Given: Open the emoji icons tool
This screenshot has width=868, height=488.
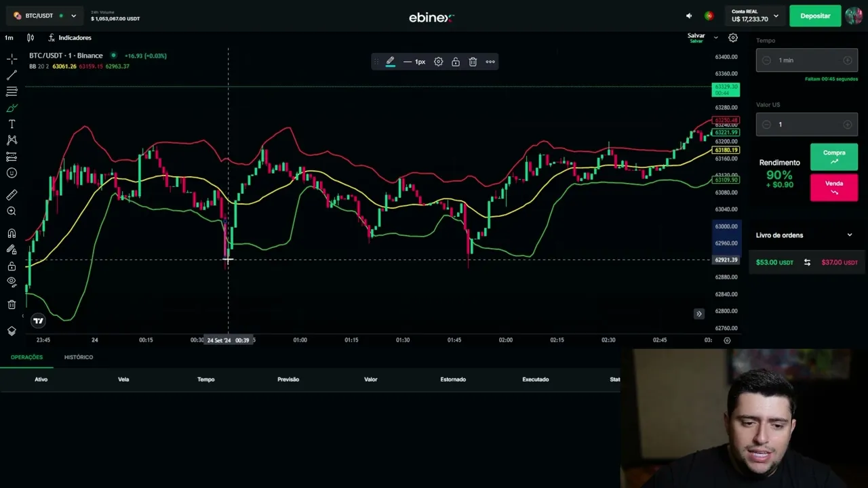Looking at the screenshot, I should [x=12, y=173].
